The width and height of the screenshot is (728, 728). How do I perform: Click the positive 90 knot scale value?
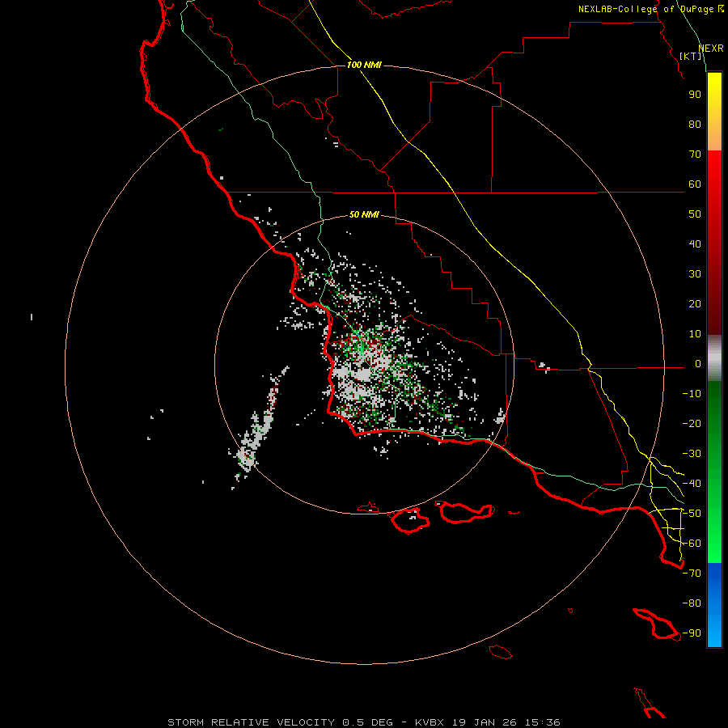tap(695, 95)
